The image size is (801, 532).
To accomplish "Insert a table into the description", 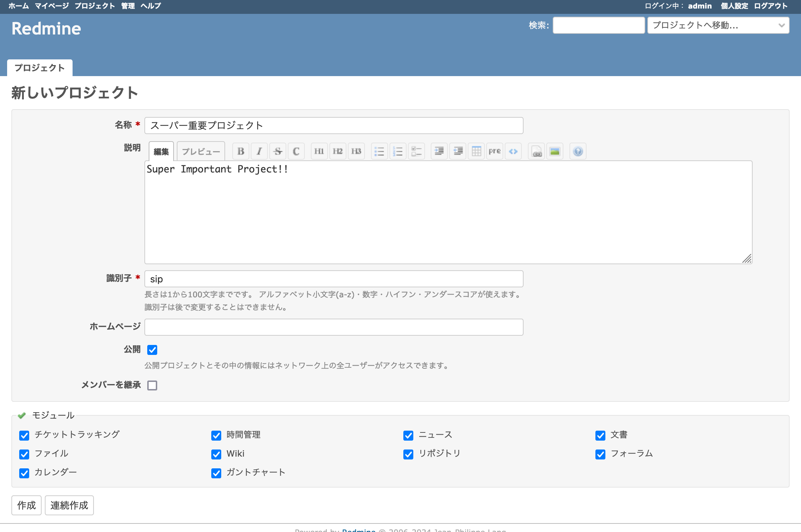I will click(x=476, y=151).
